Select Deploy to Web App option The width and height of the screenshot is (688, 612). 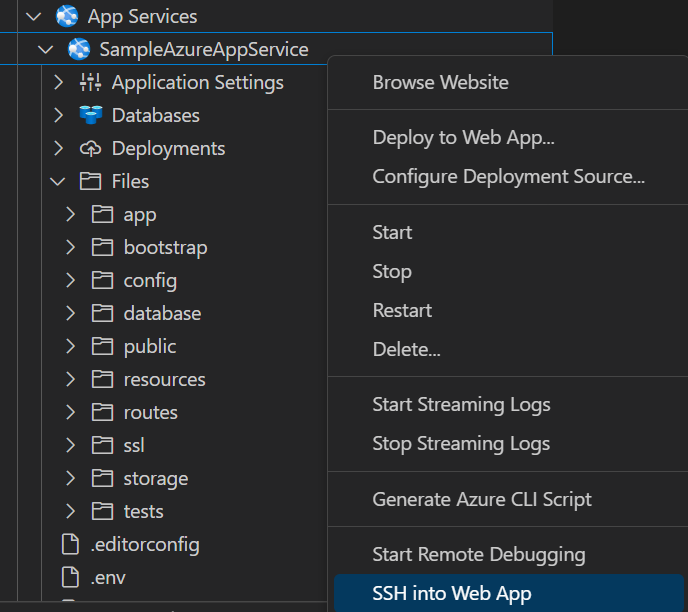pyautogui.click(x=463, y=137)
